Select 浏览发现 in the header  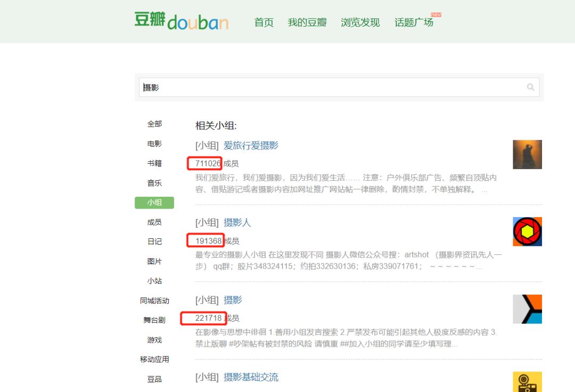360,22
